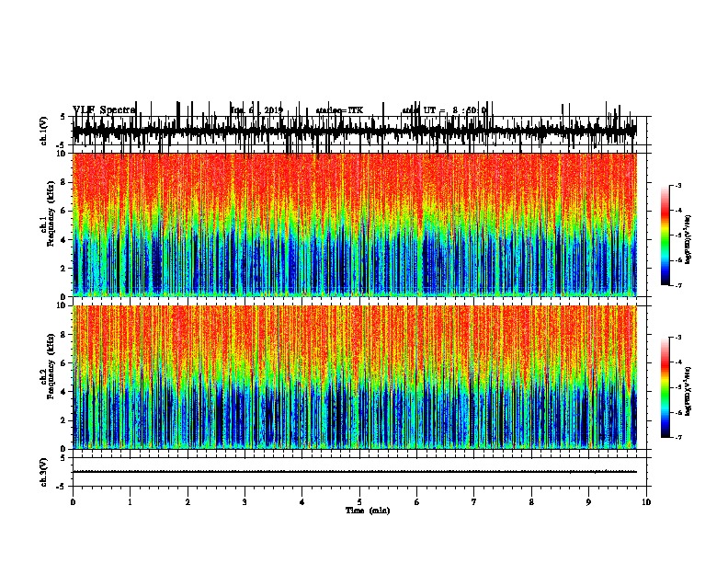Click time axis tick label "8"
Image resolution: width=728 pixels, height=563 pixels.
point(531,502)
